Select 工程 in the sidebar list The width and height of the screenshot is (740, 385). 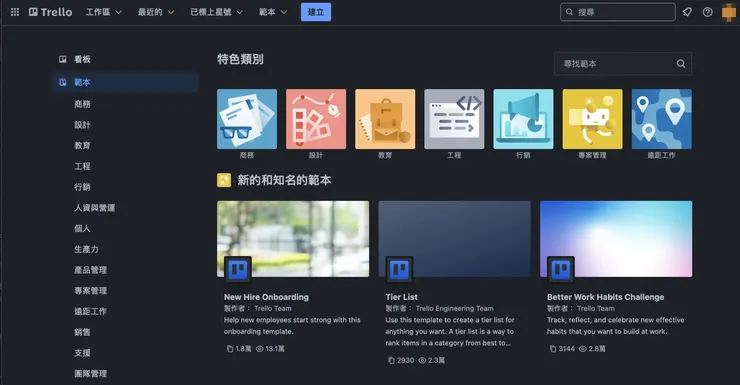[82, 167]
